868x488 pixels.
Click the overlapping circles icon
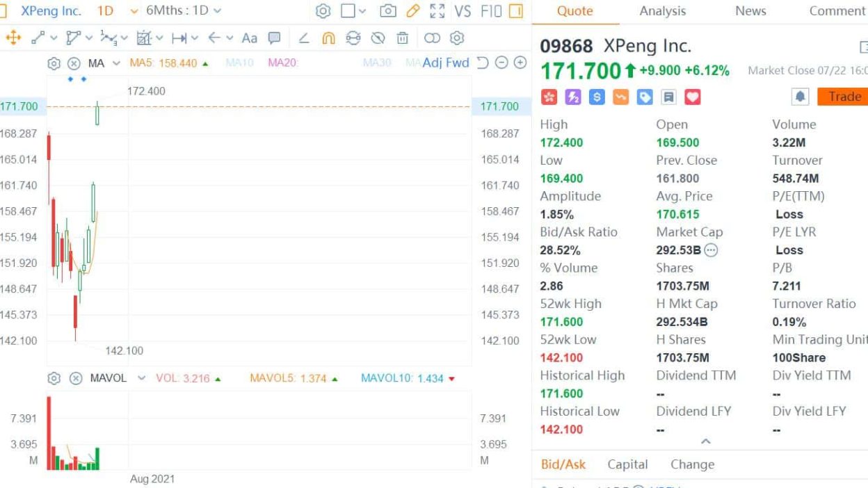(432, 38)
